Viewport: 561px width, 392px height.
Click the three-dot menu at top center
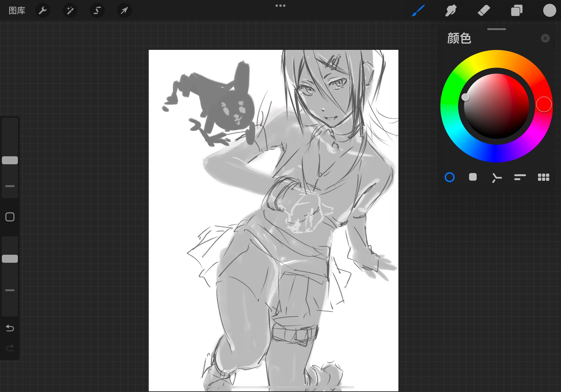point(280,6)
